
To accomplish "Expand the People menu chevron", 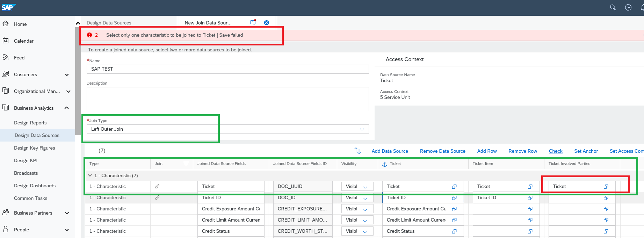I will point(67,230).
